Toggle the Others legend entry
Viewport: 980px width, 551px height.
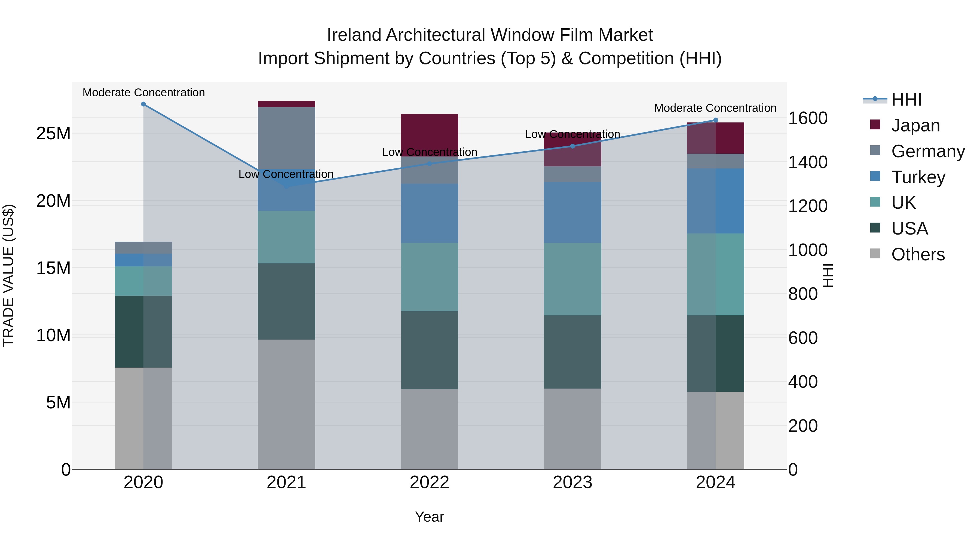click(907, 254)
